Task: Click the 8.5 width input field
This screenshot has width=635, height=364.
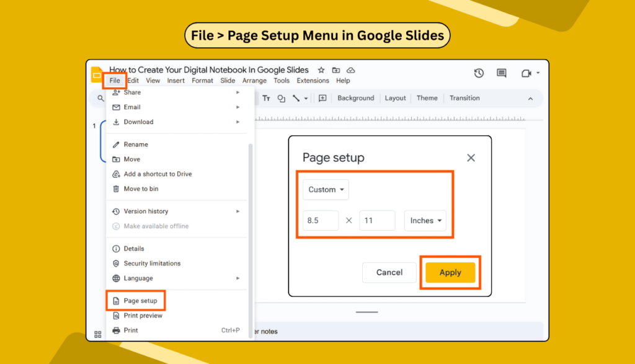Action: pyautogui.click(x=320, y=220)
